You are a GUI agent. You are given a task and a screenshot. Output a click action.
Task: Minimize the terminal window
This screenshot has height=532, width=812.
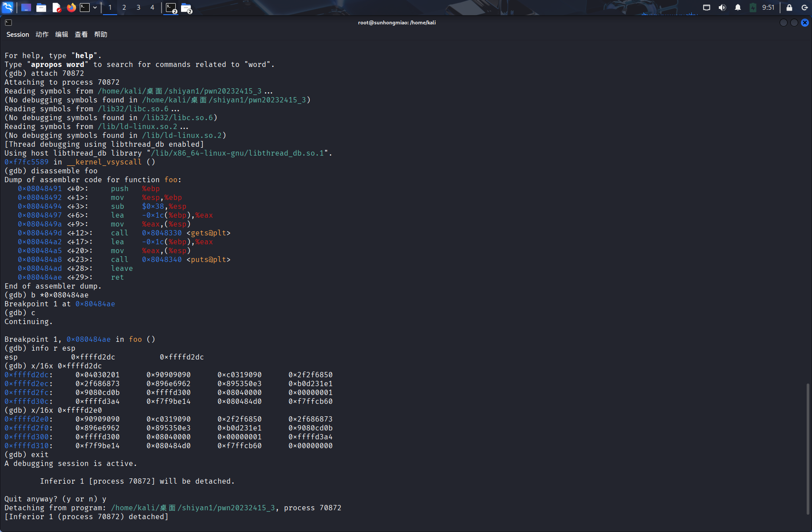point(784,23)
